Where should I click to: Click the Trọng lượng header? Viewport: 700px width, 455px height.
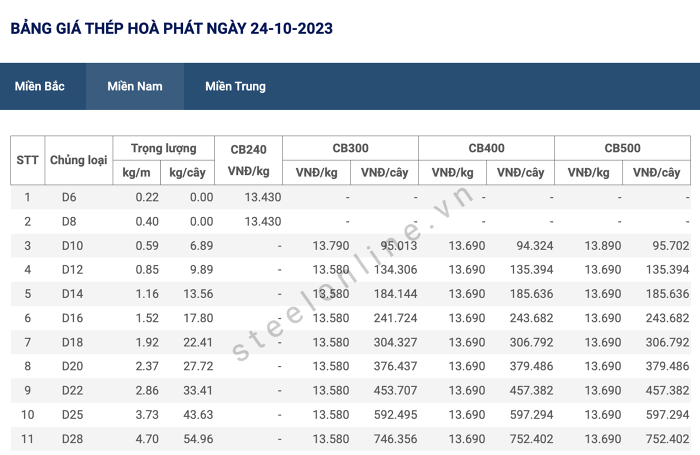point(163,148)
